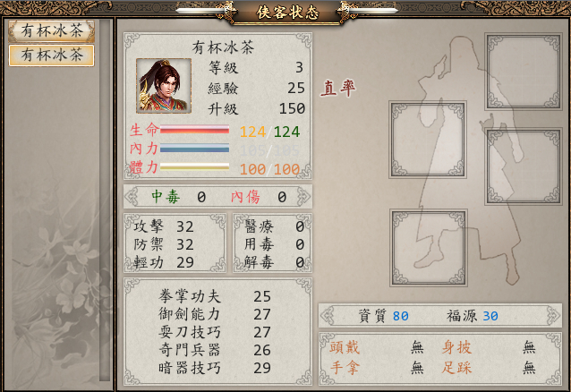Open the empty head equipment slot
Viewport: 571px width, 392px height.
[x=523, y=72]
